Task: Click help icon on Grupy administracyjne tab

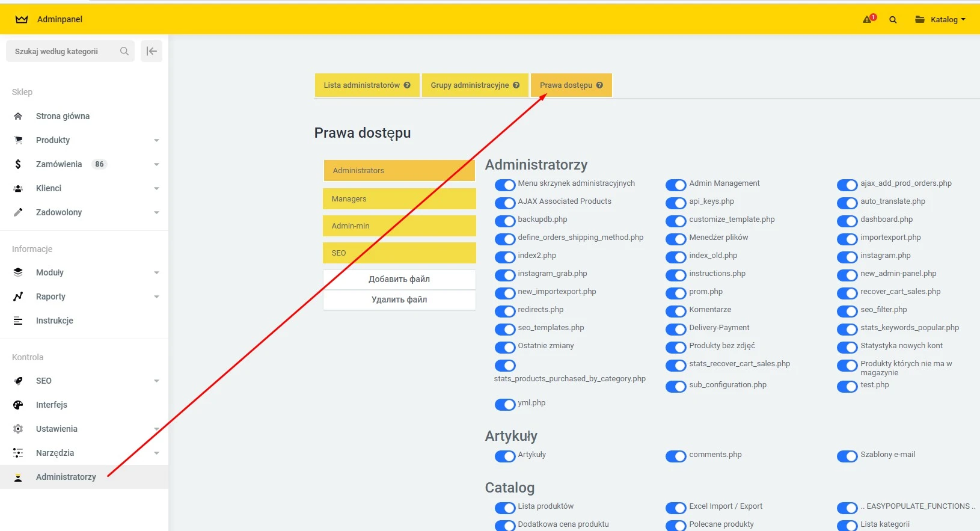Action: coord(516,85)
